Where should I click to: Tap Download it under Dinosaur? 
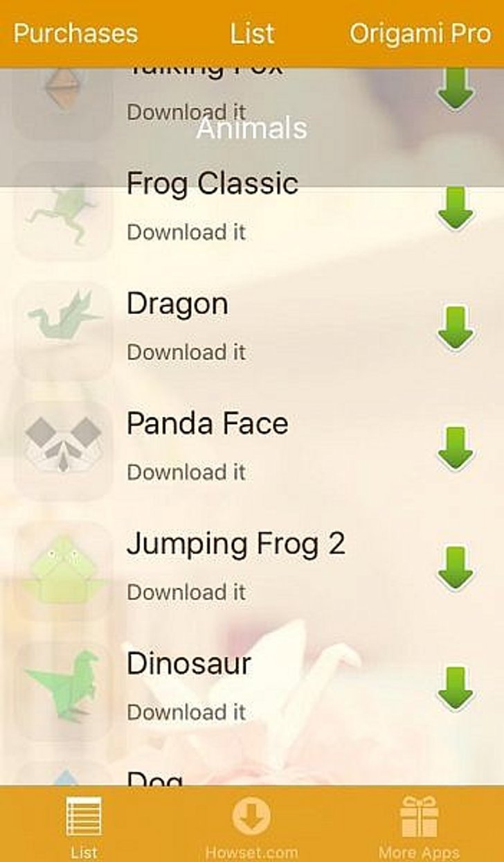point(186,712)
